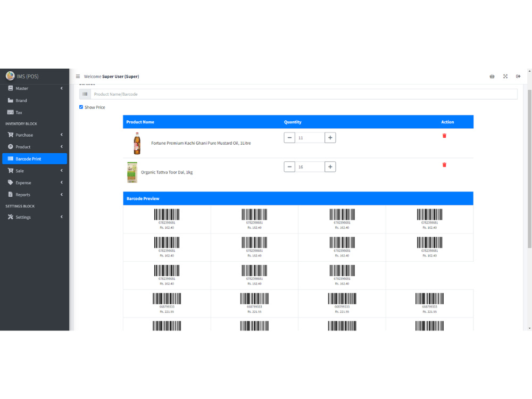Click Organic Tattva Toor Dal, 1kg name

[167, 172]
